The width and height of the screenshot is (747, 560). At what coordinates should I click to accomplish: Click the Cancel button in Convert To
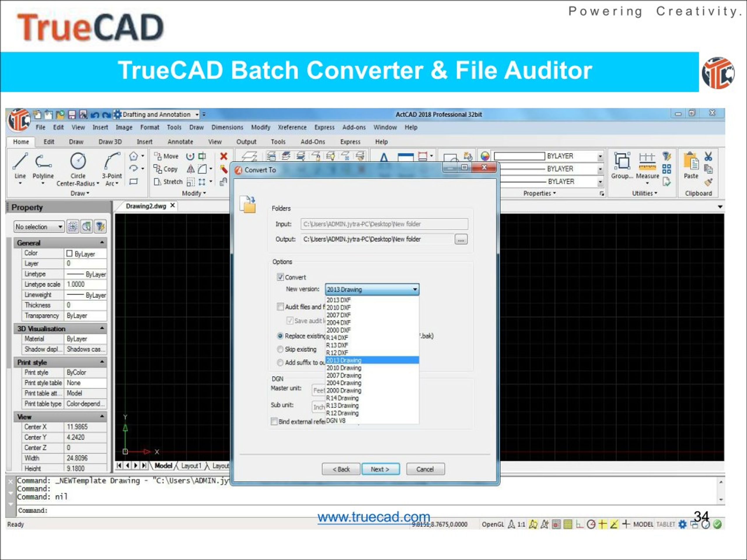(x=425, y=469)
